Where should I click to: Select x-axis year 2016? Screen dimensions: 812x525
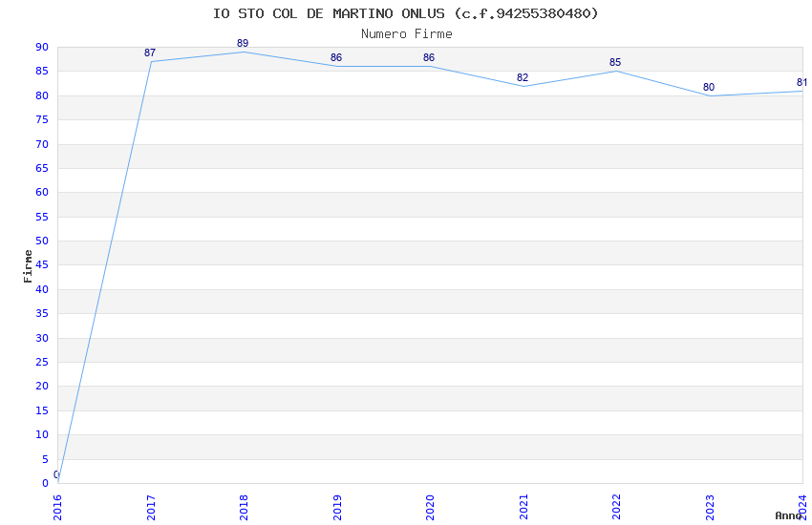point(57,508)
